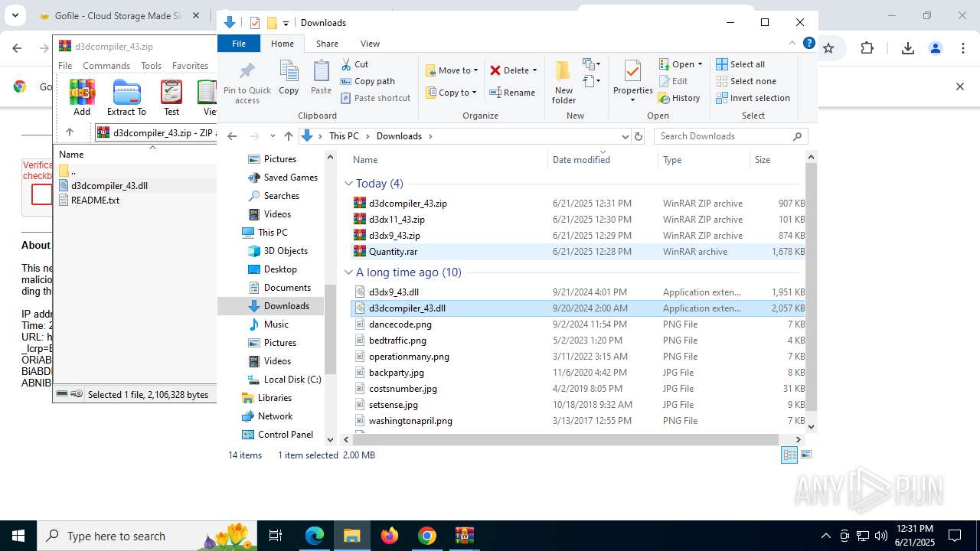Click This PC in address breadcrumb
The height and width of the screenshot is (551, 980).
pyautogui.click(x=344, y=136)
